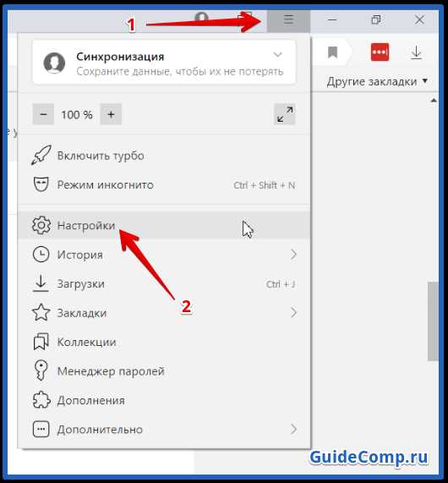The image size is (448, 483).
Task: Click the Синхронизация profile avatar
Action: (54, 63)
